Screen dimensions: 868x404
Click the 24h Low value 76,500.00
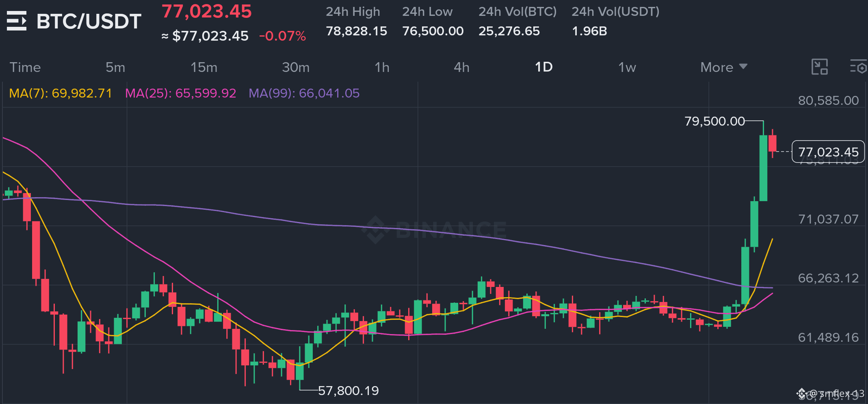point(433,31)
